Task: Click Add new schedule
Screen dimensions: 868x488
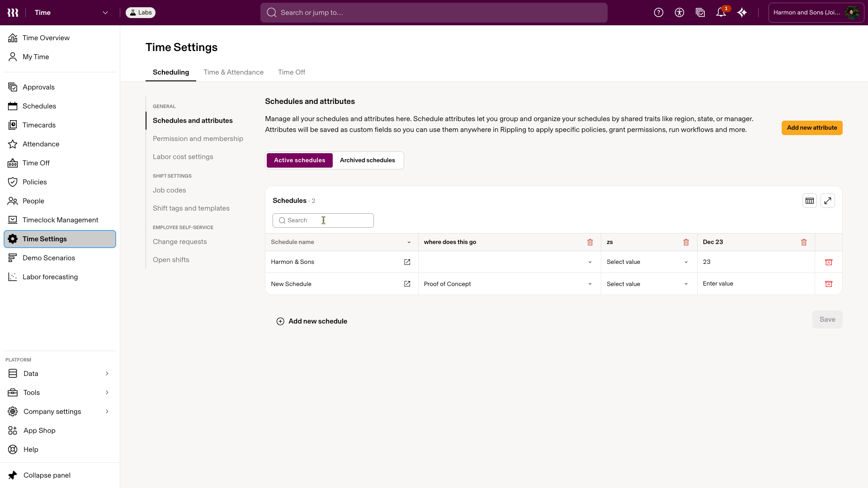Action: [x=312, y=321]
